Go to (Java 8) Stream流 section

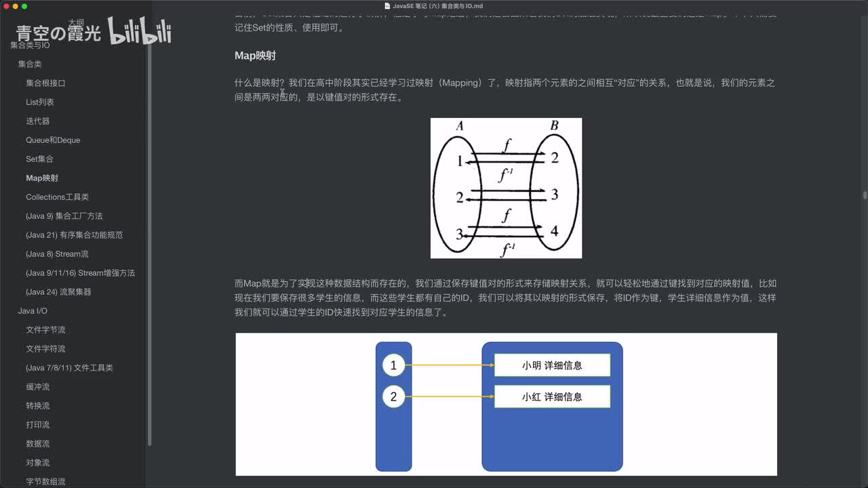click(57, 253)
